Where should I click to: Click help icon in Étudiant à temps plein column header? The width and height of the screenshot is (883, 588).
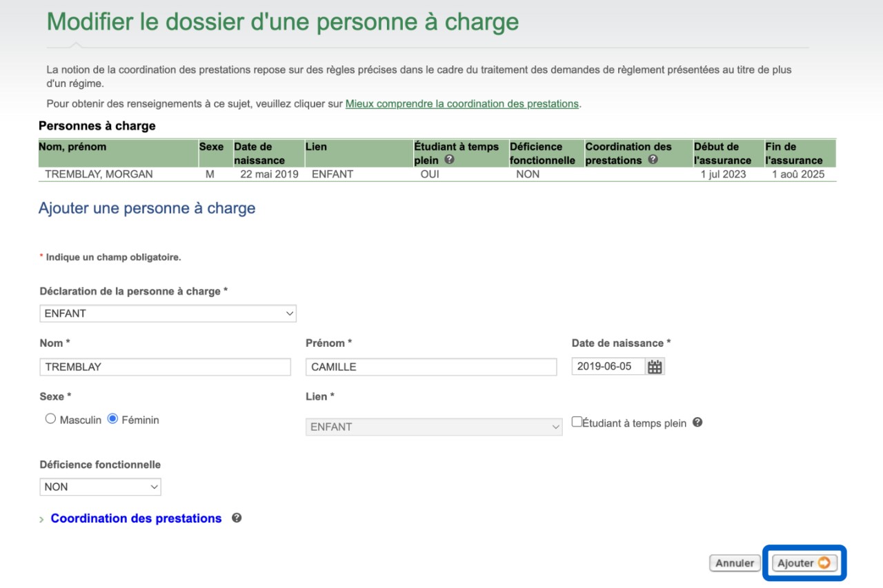pyautogui.click(x=450, y=160)
